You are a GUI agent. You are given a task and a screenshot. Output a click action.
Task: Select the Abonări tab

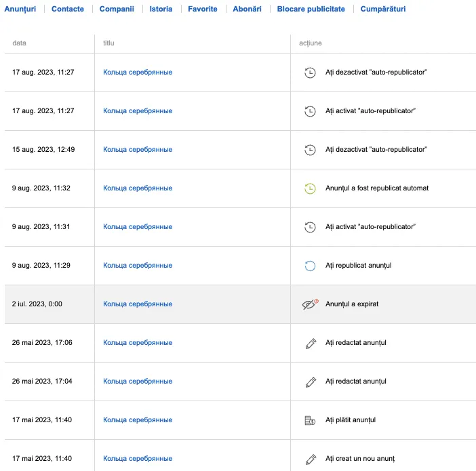[247, 9]
